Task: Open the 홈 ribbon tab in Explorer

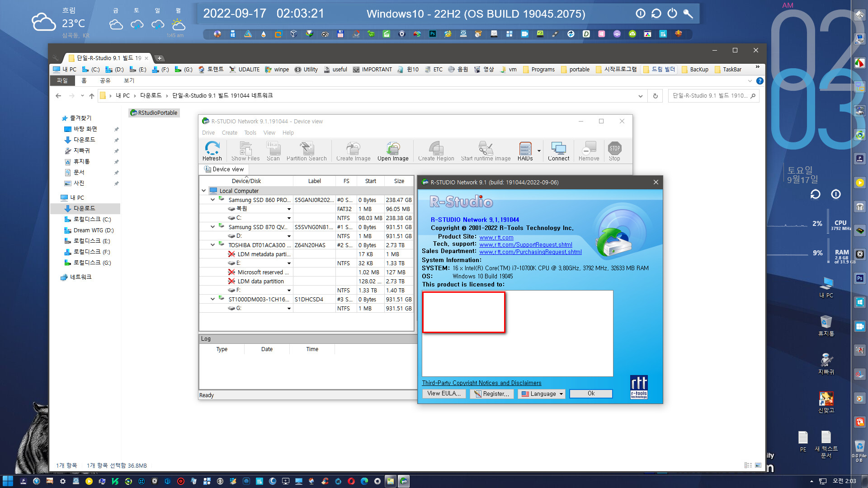Action: (84, 80)
